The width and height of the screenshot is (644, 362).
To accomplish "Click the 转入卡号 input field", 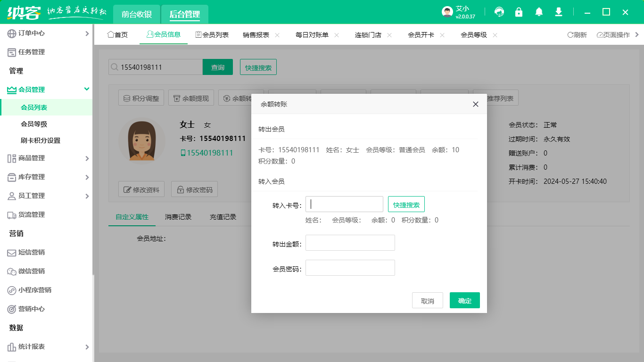I will pyautogui.click(x=344, y=204).
